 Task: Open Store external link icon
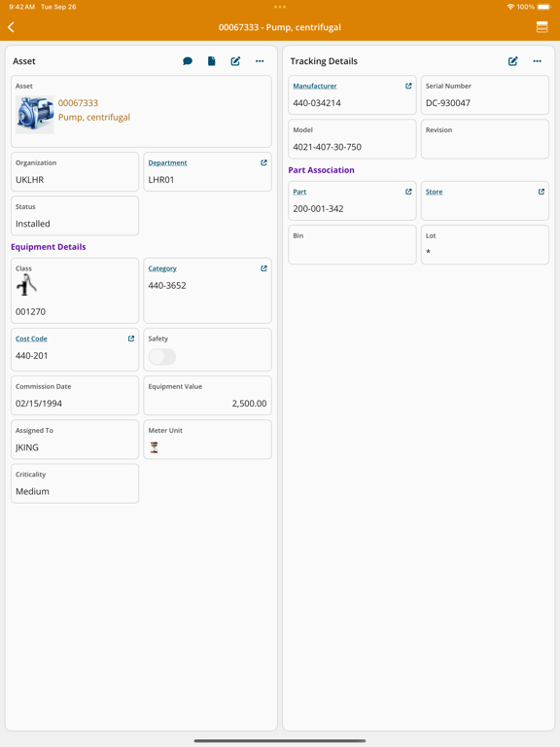(542, 192)
